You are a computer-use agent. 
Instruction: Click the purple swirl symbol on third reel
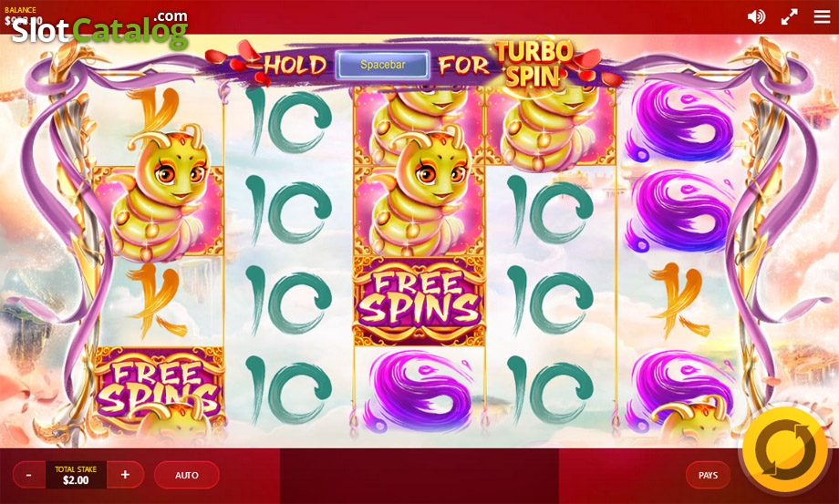tap(420, 392)
